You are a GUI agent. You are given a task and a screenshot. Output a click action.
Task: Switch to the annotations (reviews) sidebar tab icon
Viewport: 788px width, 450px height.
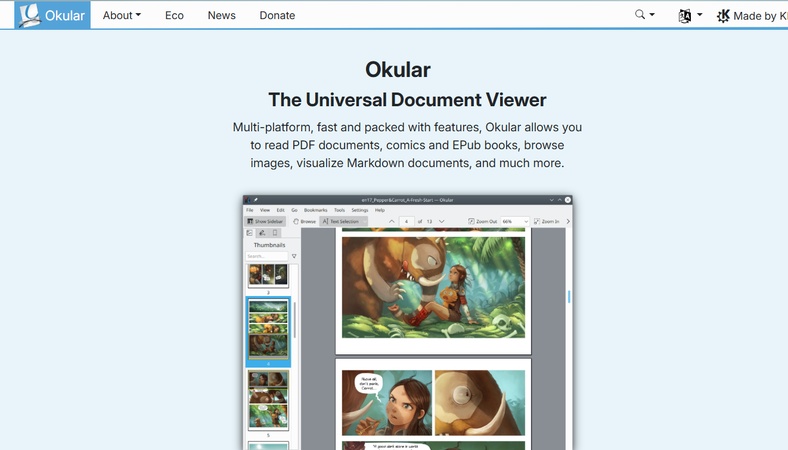point(262,233)
